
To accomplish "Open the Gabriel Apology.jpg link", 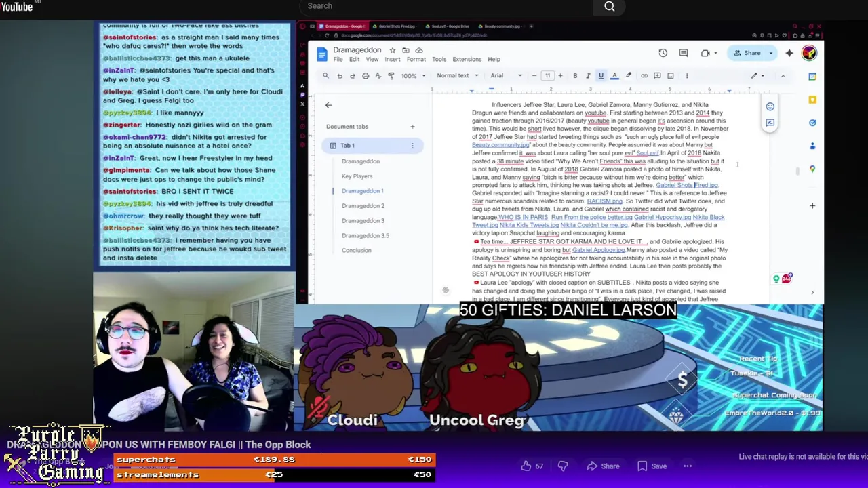I will click(598, 250).
